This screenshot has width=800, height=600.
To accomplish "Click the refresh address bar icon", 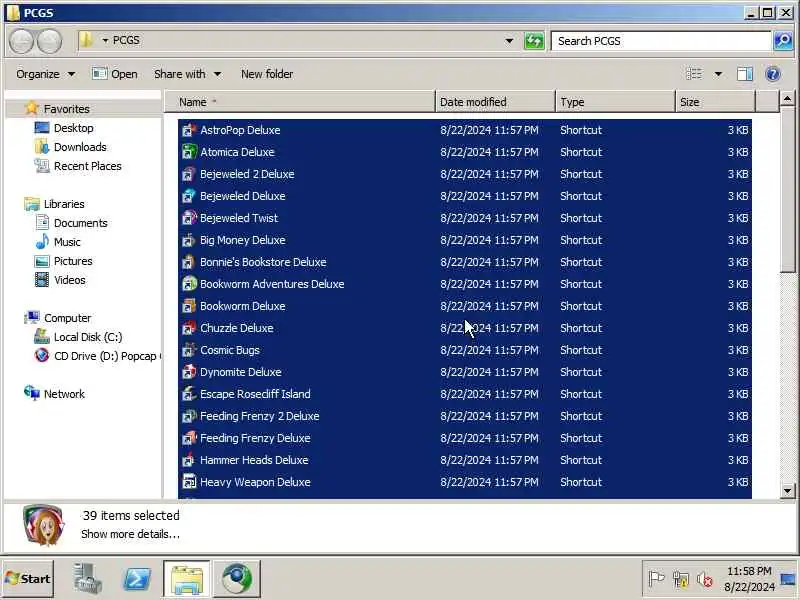I will tap(534, 41).
